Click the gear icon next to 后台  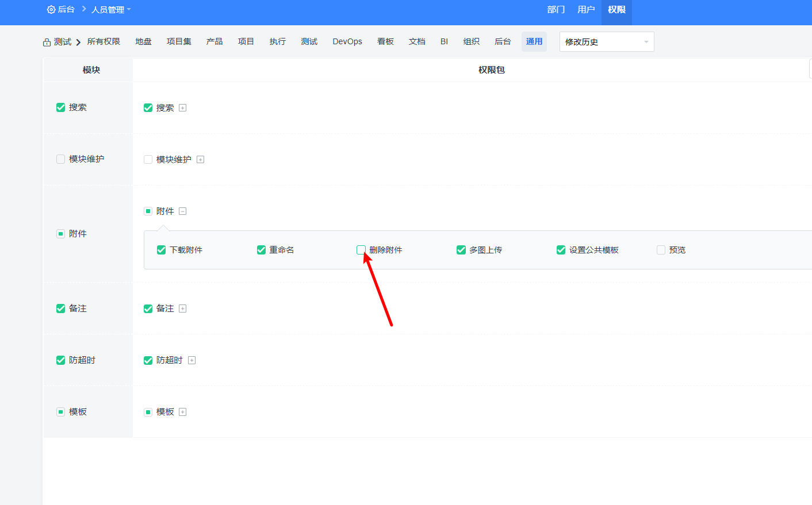[x=51, y=10]
